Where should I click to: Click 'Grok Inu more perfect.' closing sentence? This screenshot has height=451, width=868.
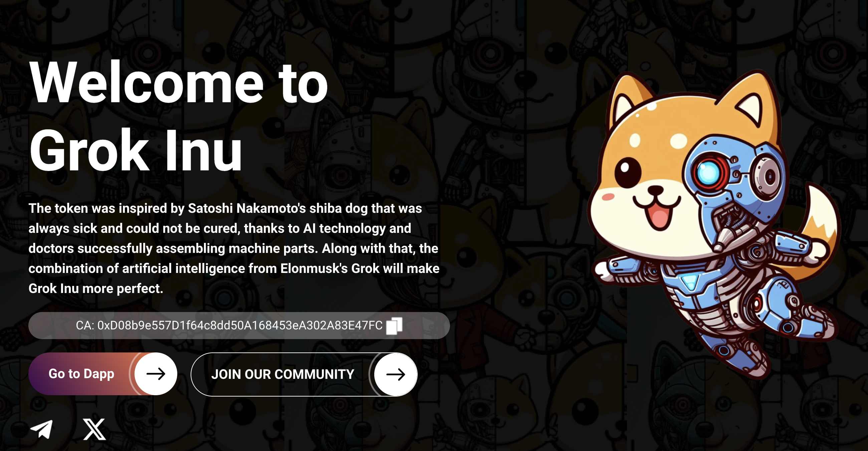(96, 289)
